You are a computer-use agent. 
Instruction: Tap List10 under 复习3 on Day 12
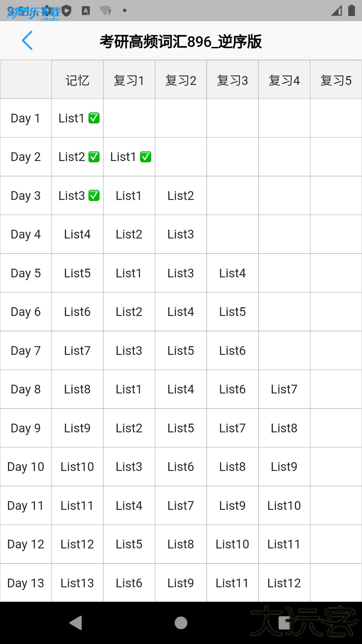pyautogui.click(x=232, y=544)
